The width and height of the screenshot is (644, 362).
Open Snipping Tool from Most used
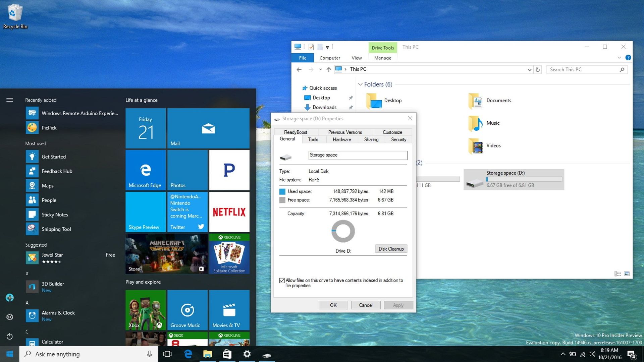click(56, 229)
